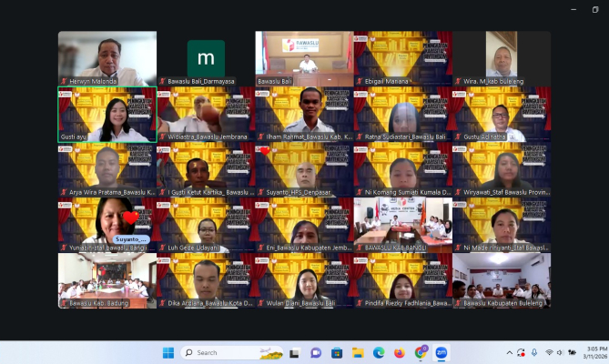Image resolution: width=609 pixels, height=364 pixels.
Task: Click the Suyanto_HPS_Denpasar participant tile
Action: coord(304,169)
